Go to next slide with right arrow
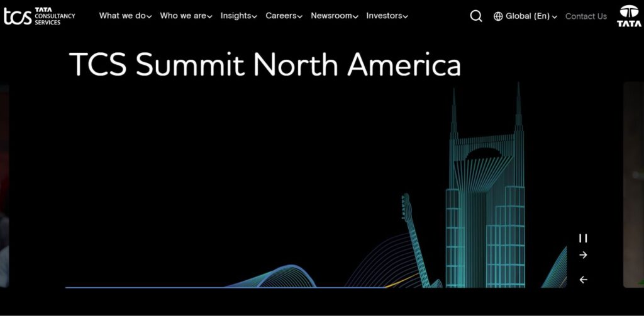This screenshot has height=330, width=644. point(583,255)
